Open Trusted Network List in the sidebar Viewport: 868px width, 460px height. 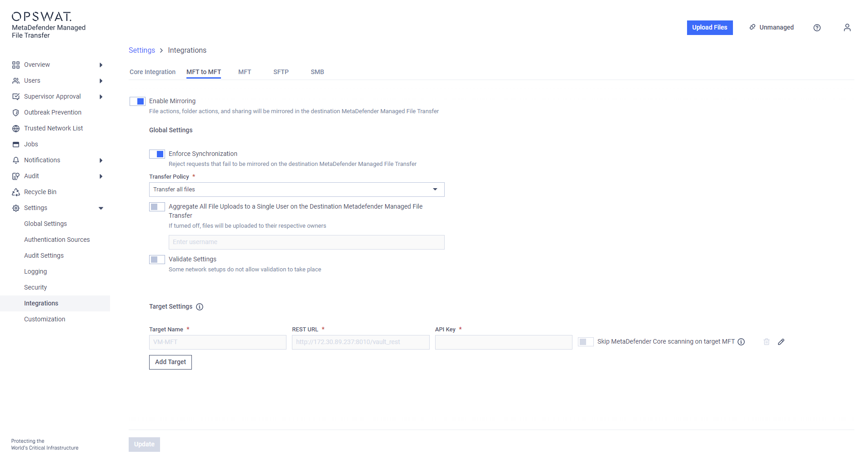click(54, 128)
